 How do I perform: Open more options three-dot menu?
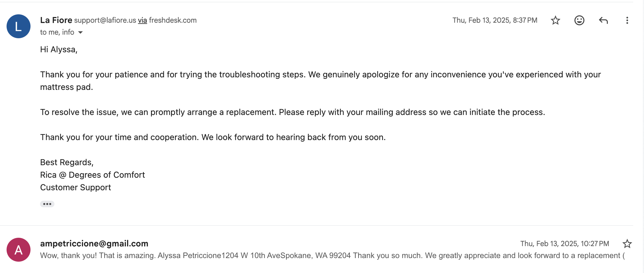pos(627,20)
